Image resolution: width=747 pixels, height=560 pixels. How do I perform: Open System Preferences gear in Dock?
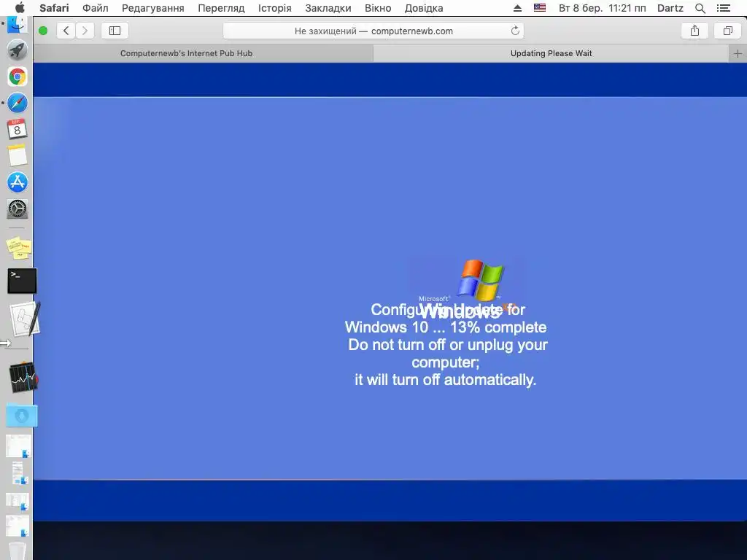[18, 209]
